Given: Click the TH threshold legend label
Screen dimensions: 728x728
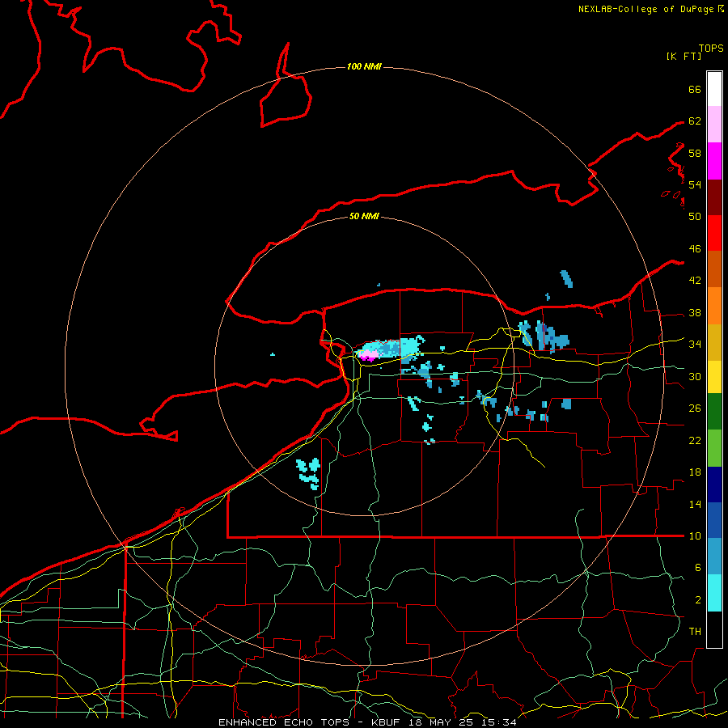Looking at the screenshot, I should tap(695, 631).
